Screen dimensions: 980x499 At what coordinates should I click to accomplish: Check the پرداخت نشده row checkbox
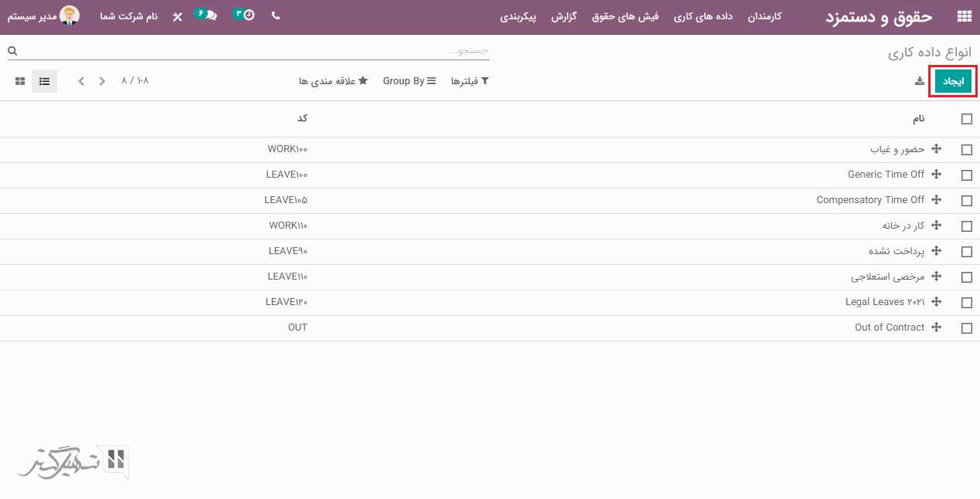coord(967,252)
